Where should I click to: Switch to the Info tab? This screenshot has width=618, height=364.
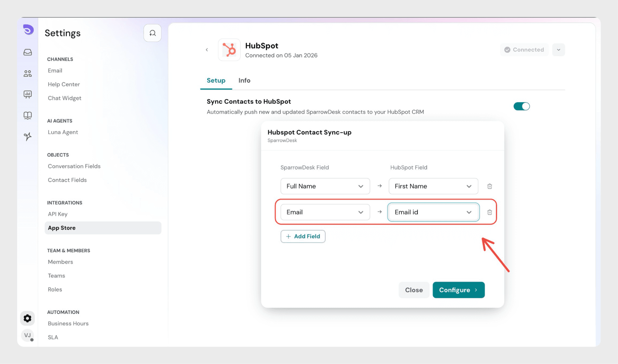[x=244, y=81]
